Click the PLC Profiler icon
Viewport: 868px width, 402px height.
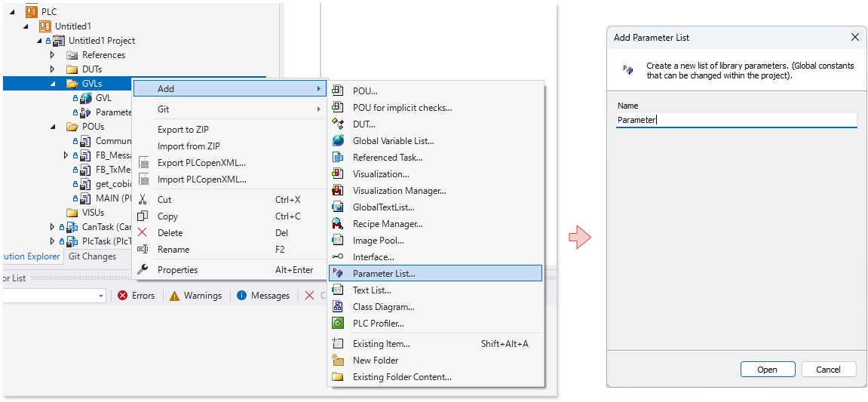point(338,324)
